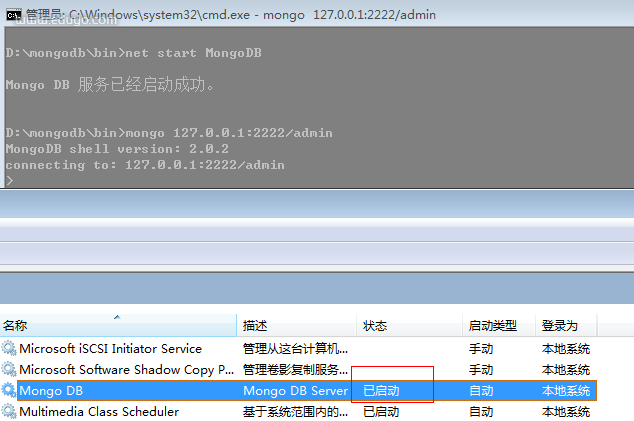Click Mongo DB Server description cell

coord(295,391)
